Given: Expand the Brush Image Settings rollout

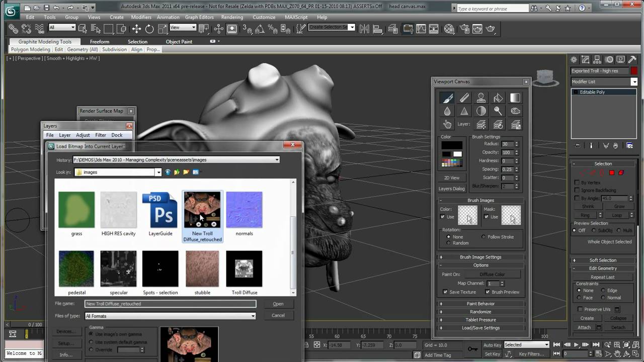Looking at the screenshot, I should click(x=480, y=257).
